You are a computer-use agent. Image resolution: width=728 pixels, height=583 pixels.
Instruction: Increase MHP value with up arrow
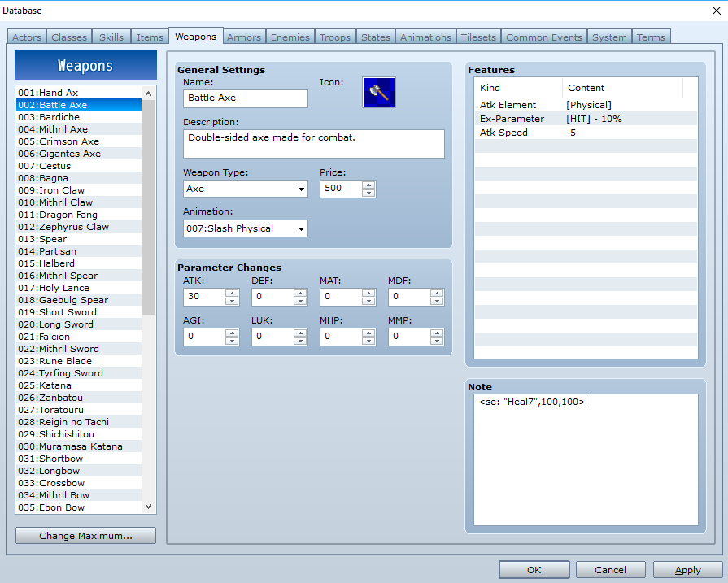pyautogui.click(x=368, y=333)
